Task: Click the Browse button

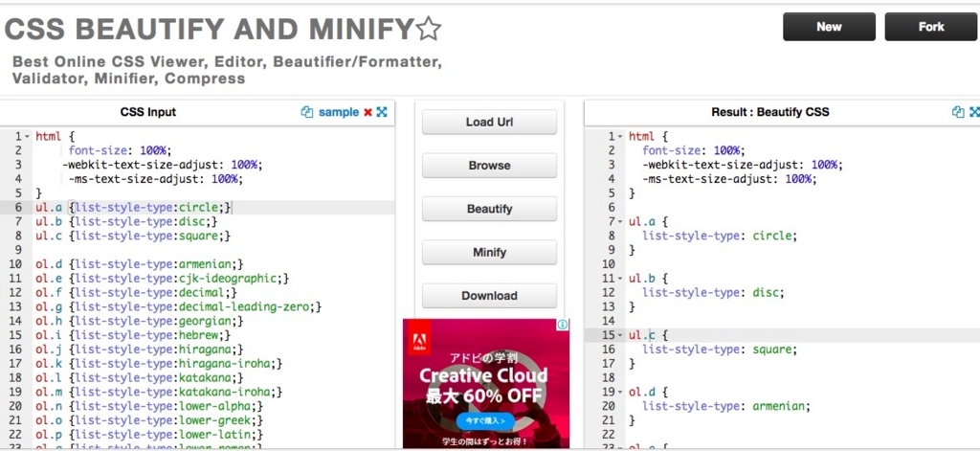Action: coord(489,165)
